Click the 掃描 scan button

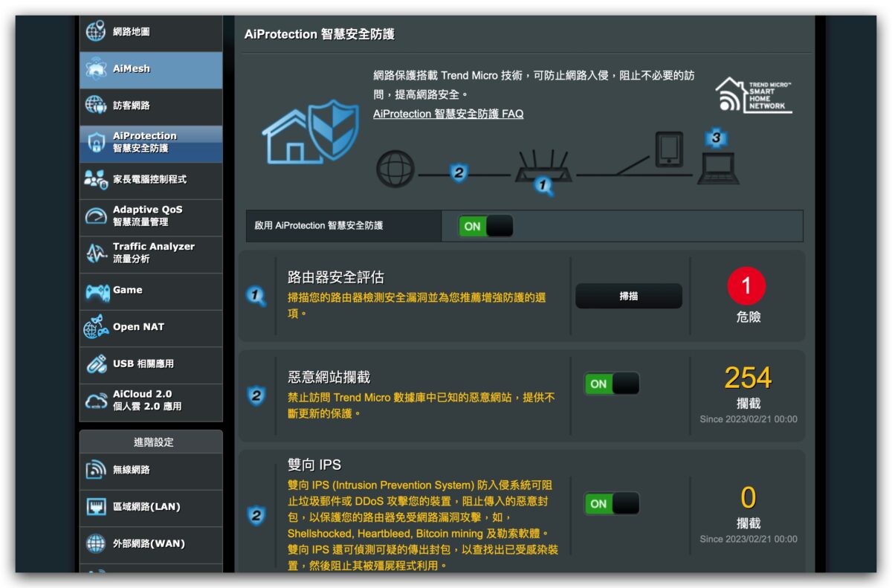pyautogui.click(x=629, y=296)
